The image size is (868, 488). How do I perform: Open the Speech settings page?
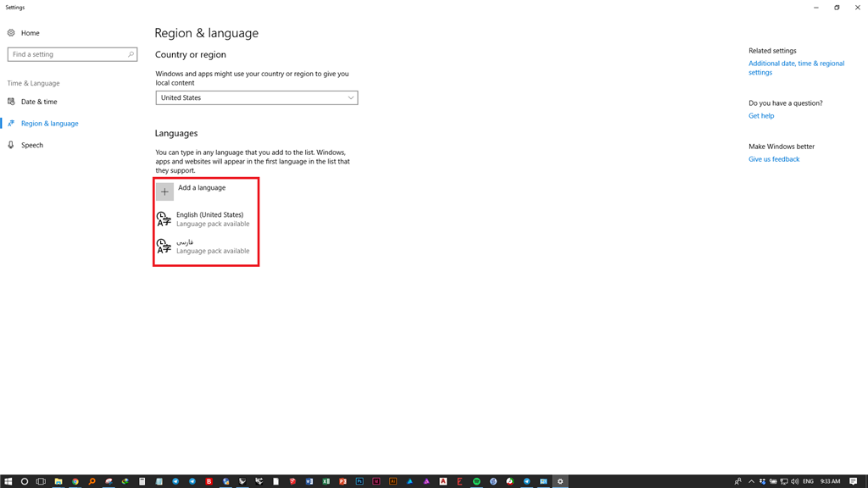pos(31,145)
